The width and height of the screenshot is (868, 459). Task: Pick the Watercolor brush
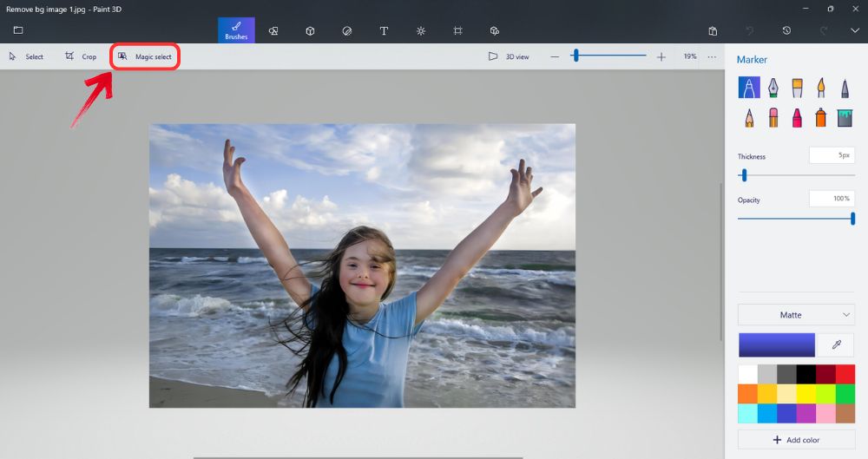tap(821, 88)
